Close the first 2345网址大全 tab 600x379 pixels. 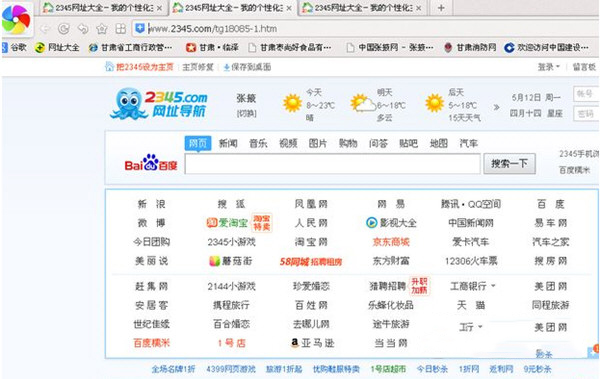click(160, 8)
